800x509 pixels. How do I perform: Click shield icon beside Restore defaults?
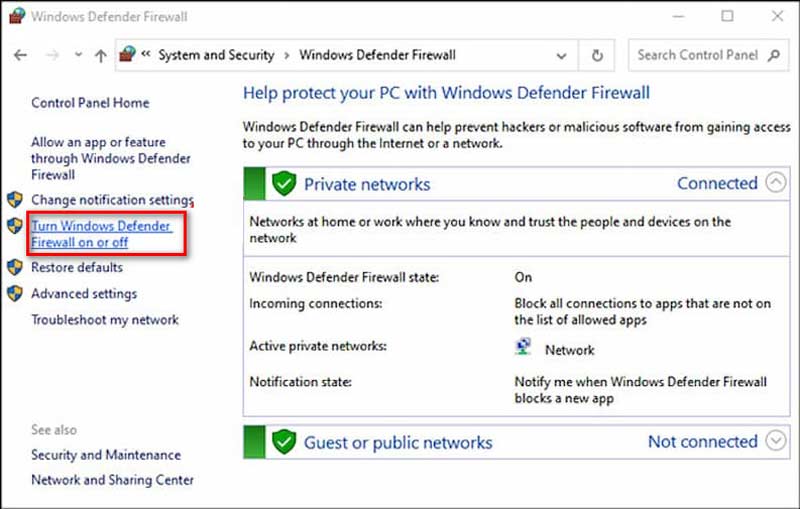(15, 267)
